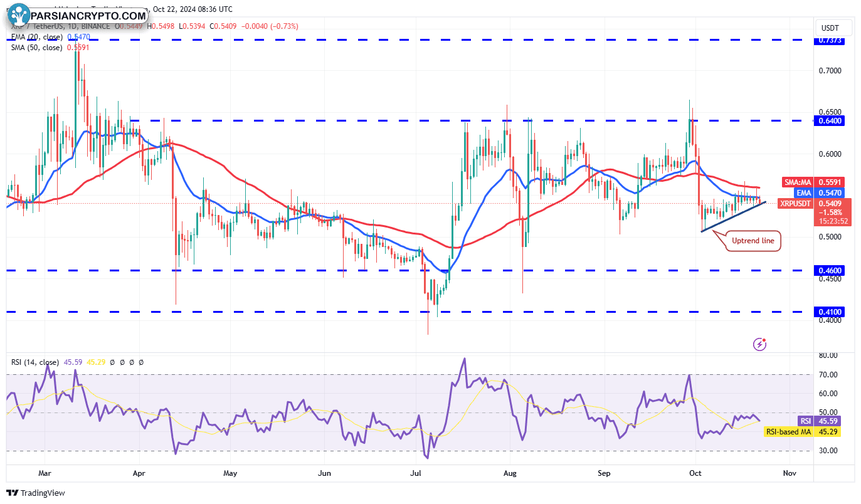Click the yellow RSI-based MA axis tag
861x504 pixels.
coord(790,431)
